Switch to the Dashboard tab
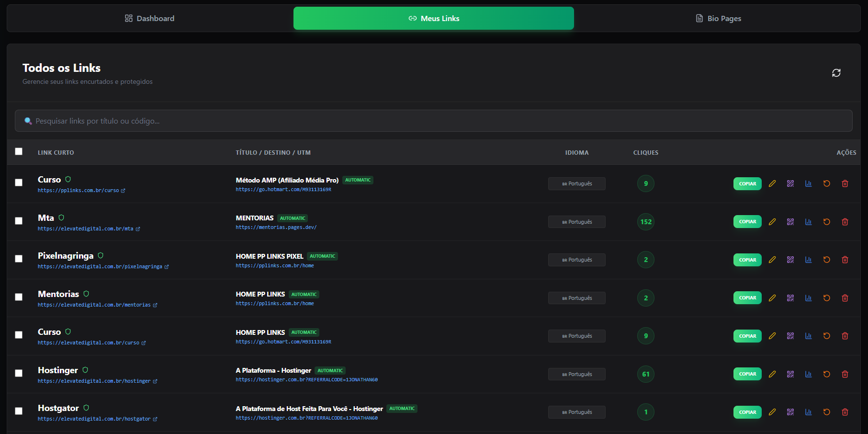868x434 pixels. (150, 18)
